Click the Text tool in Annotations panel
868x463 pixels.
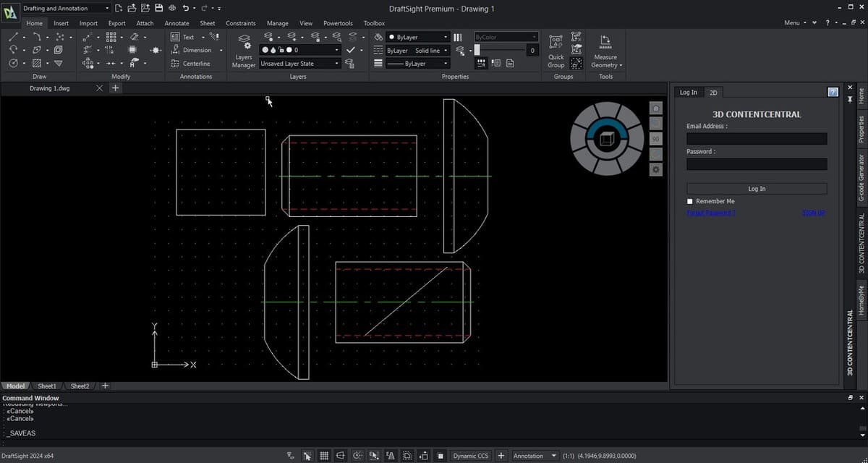[x=187, y=36]
